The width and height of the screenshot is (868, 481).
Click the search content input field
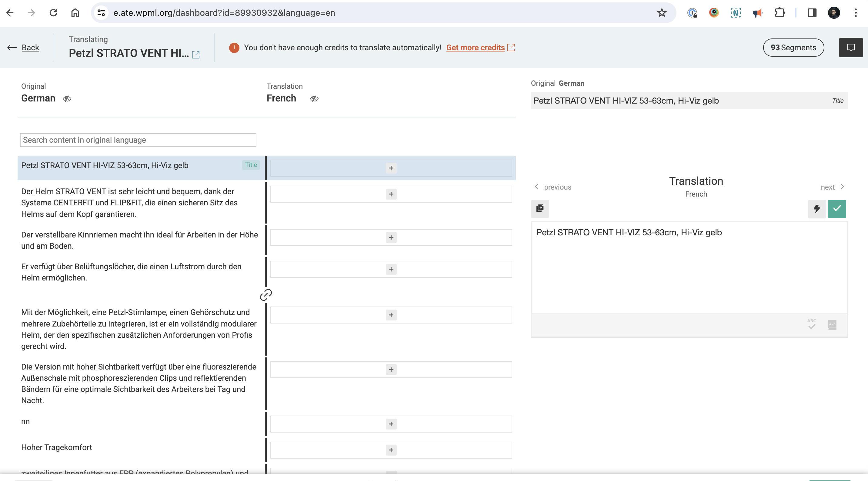pyautogui.click(x=138, y=140)
